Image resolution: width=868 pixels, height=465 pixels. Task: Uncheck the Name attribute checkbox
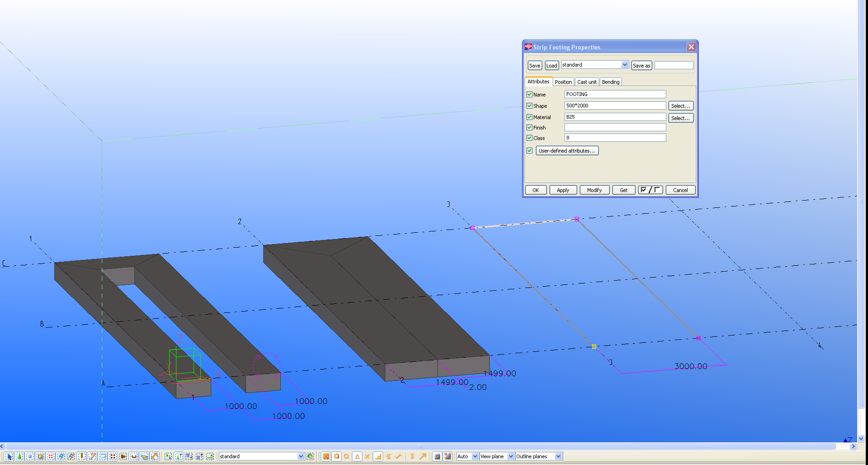(x=529, y=95)
